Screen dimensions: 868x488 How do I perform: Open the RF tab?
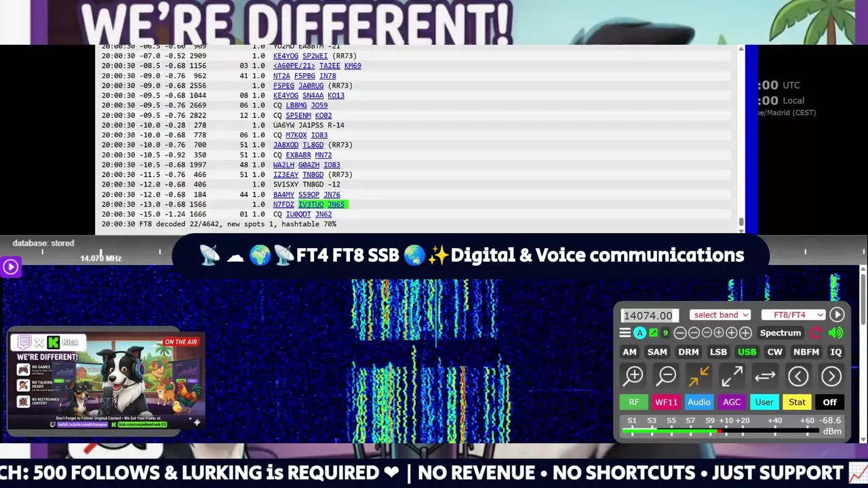pos(634,402)
